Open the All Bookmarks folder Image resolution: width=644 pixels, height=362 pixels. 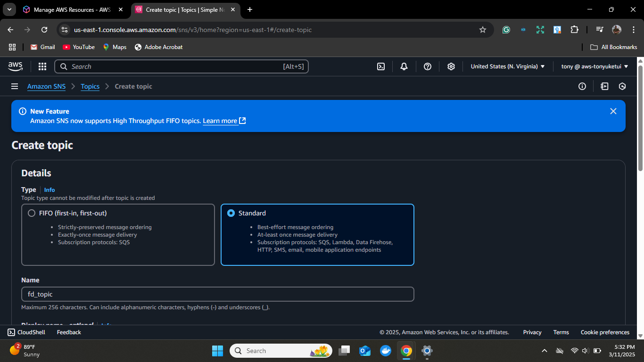(x=614, y=47)
